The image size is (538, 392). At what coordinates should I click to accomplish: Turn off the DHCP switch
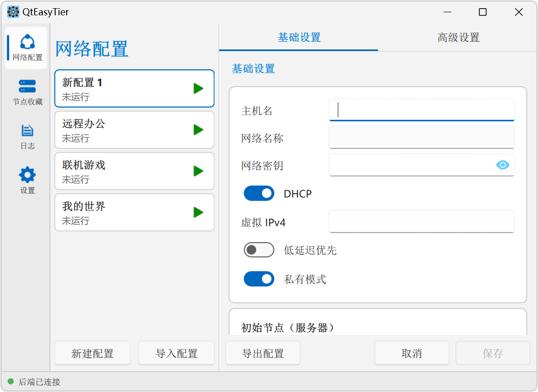click(259, 194)
